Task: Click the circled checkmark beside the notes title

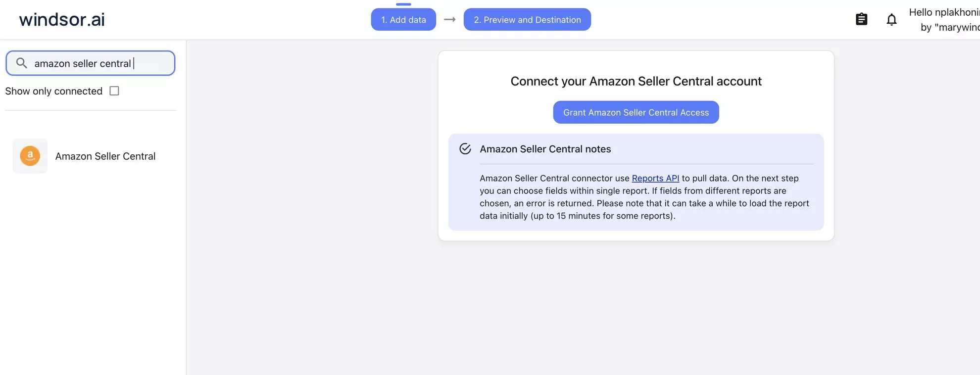Action: 465,148
